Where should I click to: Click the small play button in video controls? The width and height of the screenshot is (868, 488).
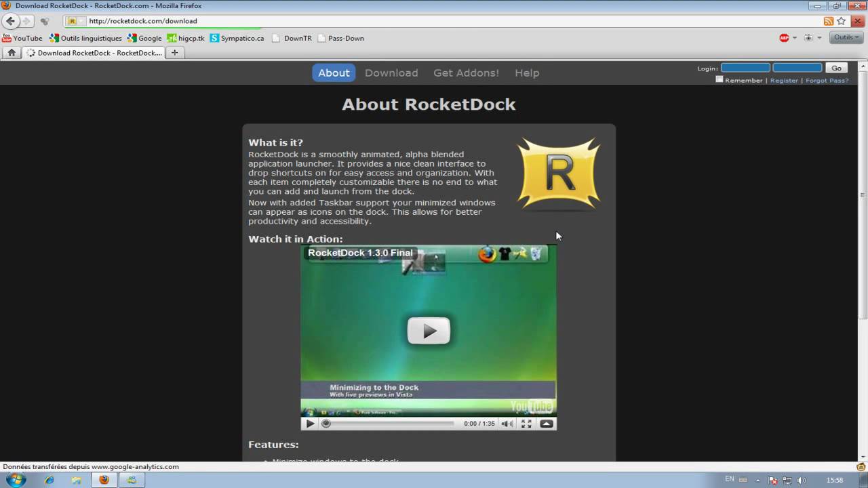click(310, 424)
